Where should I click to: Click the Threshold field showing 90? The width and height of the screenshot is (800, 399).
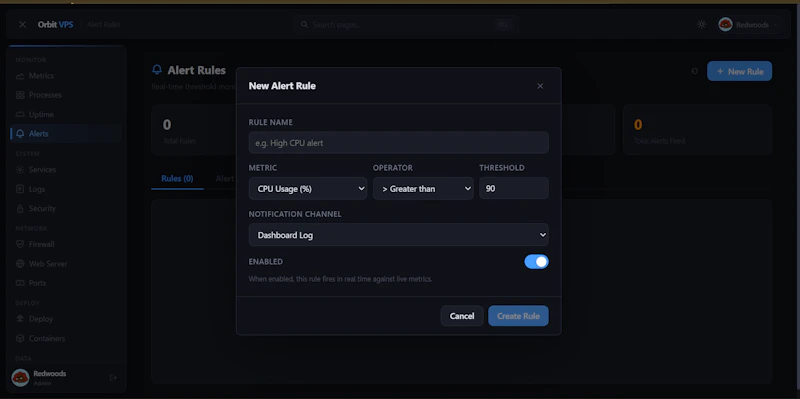pyautogui.click(x=514, y=189)
